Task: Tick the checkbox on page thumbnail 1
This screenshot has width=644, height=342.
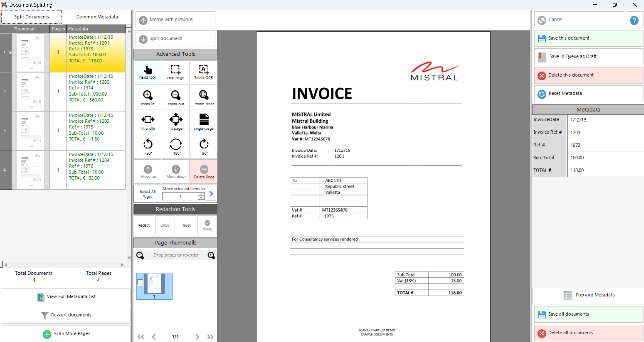Action: [140, 282]
